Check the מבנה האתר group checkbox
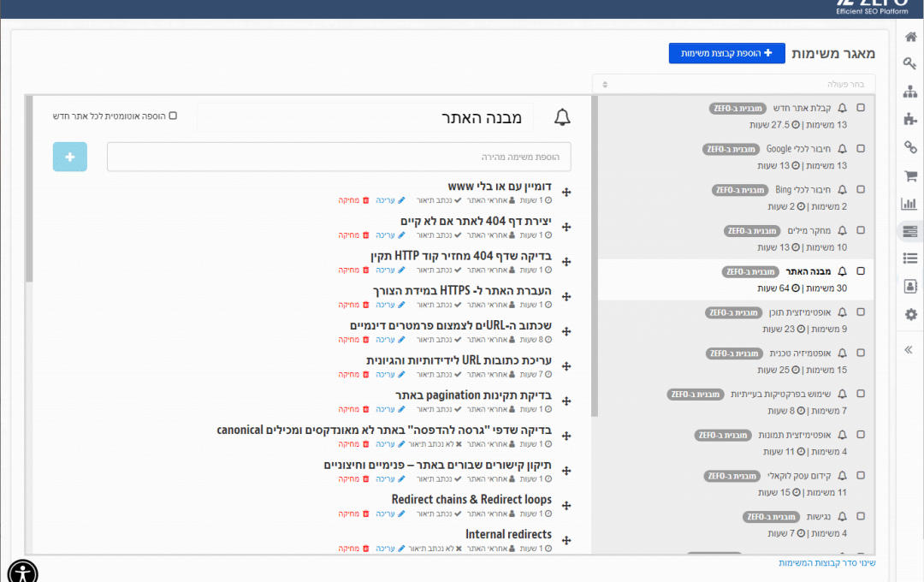Viewport: 924px width, 582px height. (861, 271)
